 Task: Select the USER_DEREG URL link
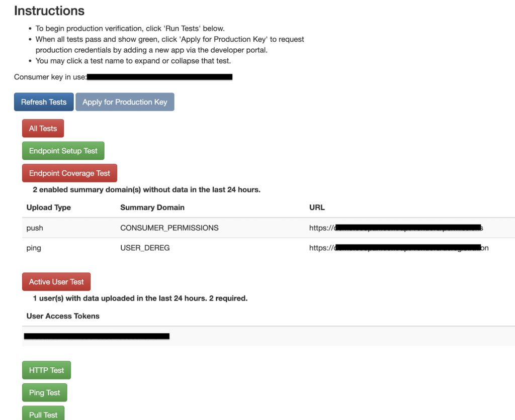(399, 248)
